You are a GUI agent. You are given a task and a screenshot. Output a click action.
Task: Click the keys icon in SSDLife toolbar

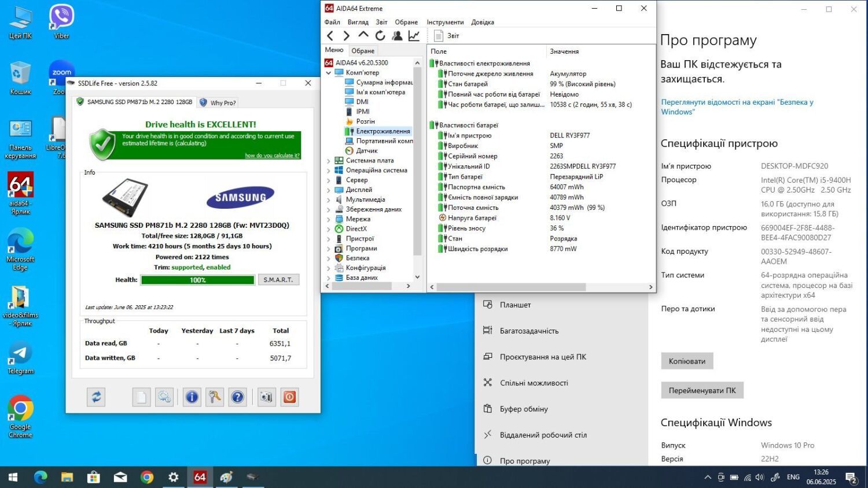(215, 397)
